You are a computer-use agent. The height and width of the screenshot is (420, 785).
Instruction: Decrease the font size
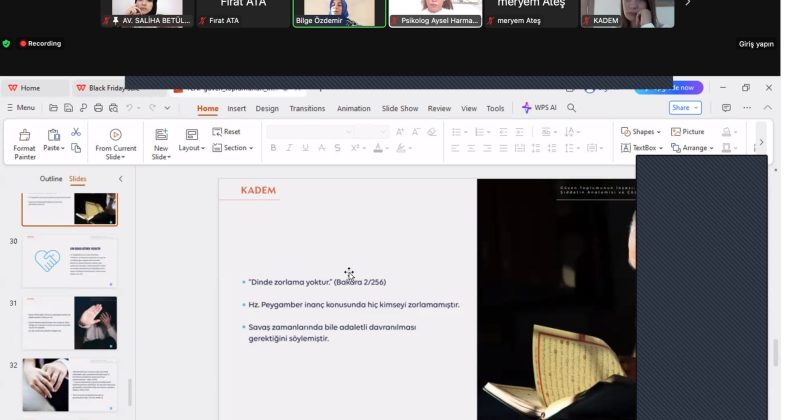[416, 132]
